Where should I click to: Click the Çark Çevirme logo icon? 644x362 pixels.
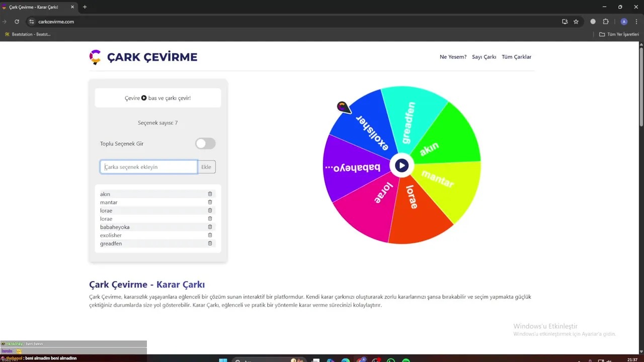95,57
